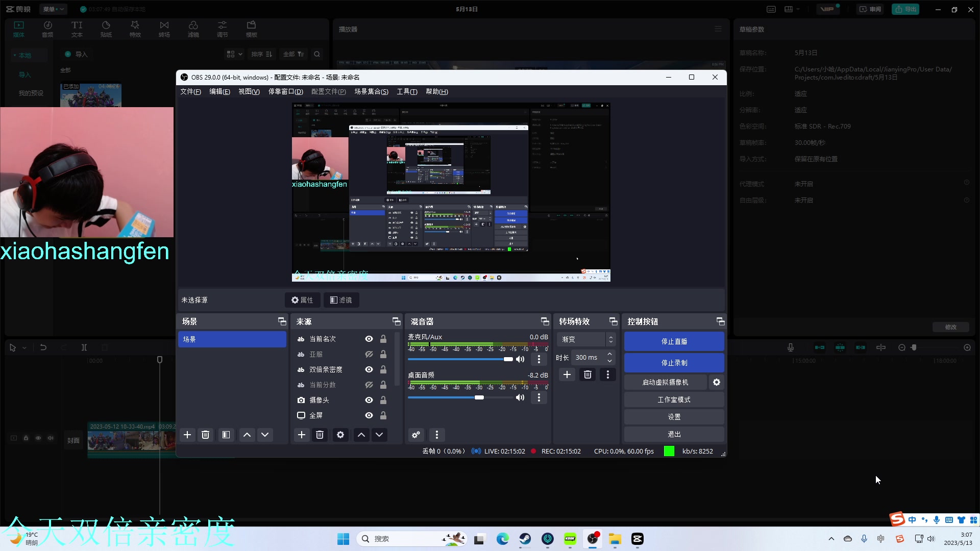Open the 渐变 transition dropdown

coord(586,339)
